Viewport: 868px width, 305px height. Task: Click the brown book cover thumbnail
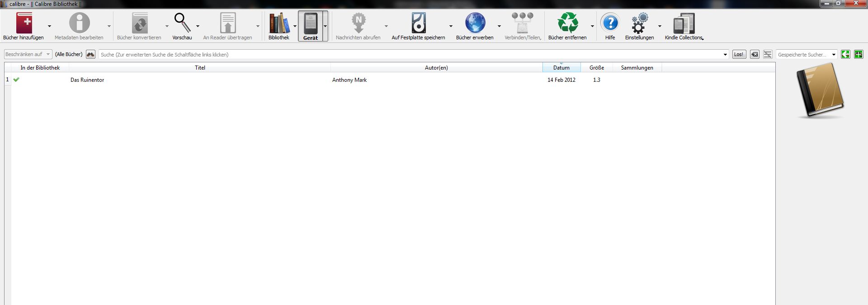[820, 91]
